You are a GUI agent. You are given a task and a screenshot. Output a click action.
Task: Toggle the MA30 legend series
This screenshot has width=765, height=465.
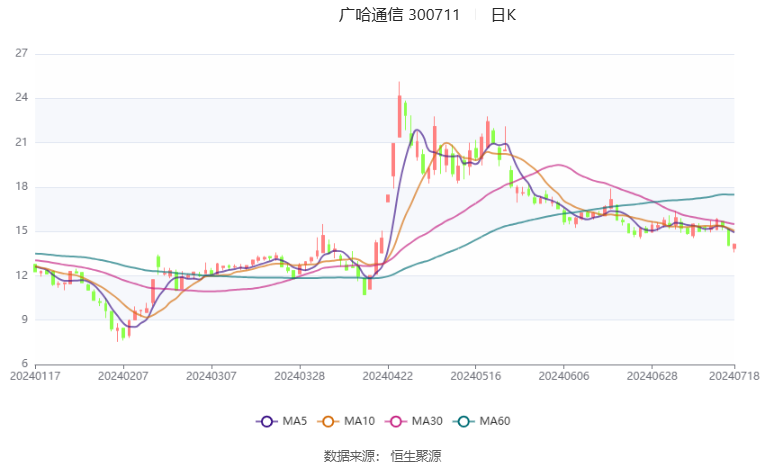[414, 421]
